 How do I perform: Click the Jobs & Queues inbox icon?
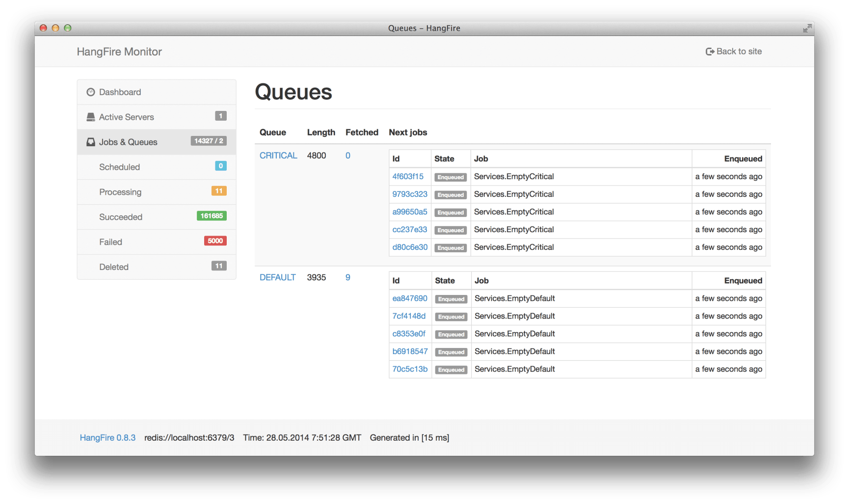(91, 142)
